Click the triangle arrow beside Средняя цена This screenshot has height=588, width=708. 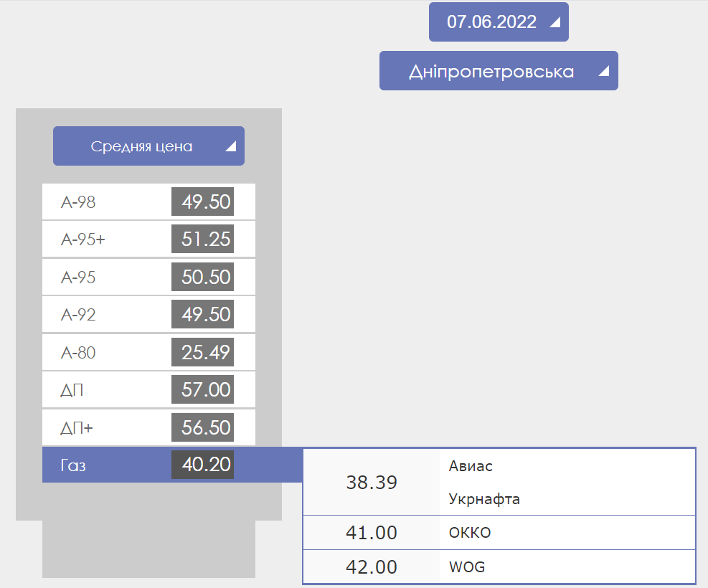(x=230, y=146)
